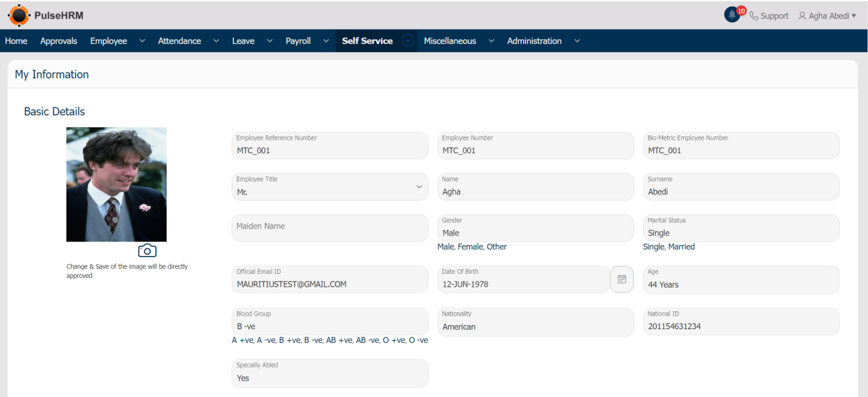Viewport: 868px width, 397px height.
Task: Click the user avatar icon near Agha Abedi
Action: (x=803, y=16)
